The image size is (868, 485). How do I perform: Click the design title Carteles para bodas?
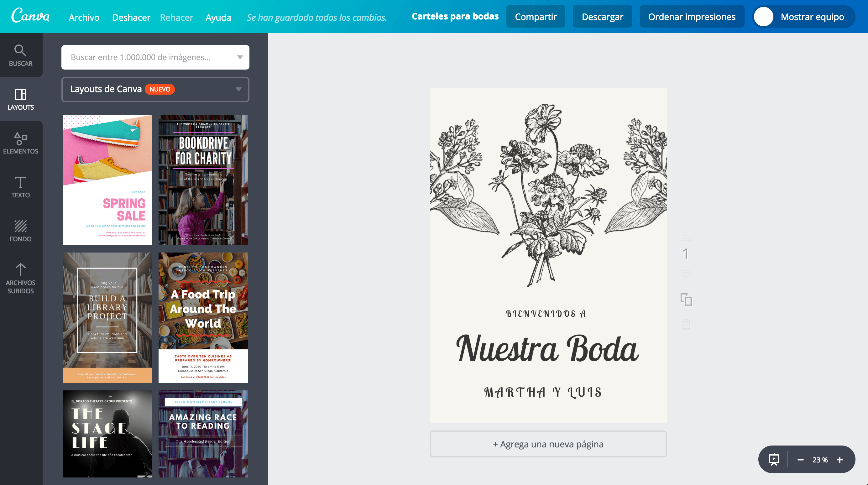(455, 16)
